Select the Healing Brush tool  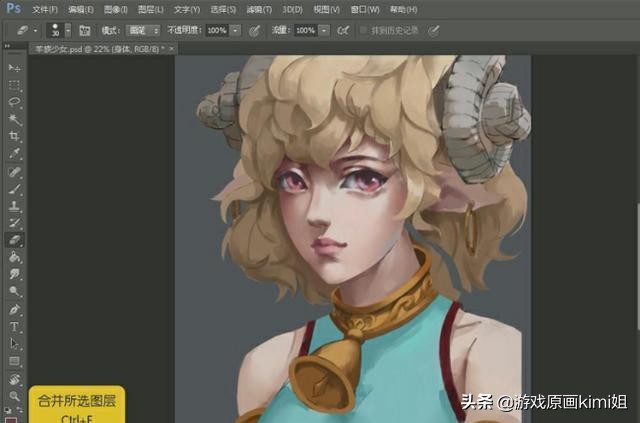point(14,172)
